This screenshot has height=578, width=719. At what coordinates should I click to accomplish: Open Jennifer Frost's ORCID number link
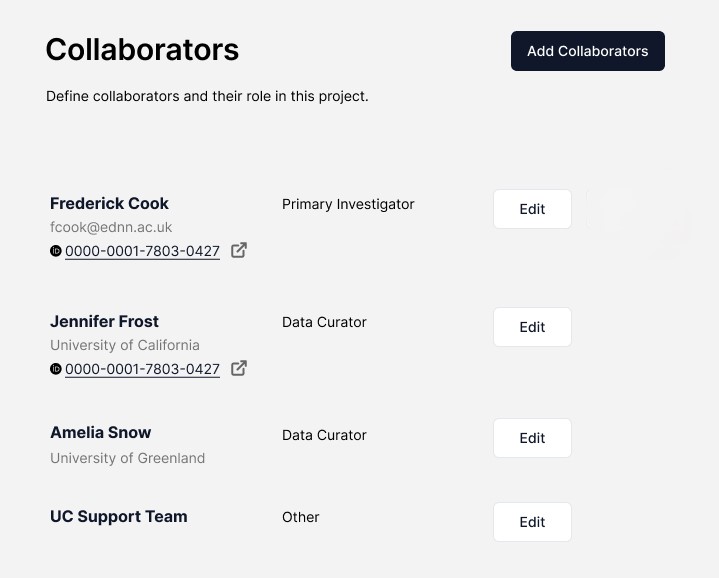coord(142,369)
